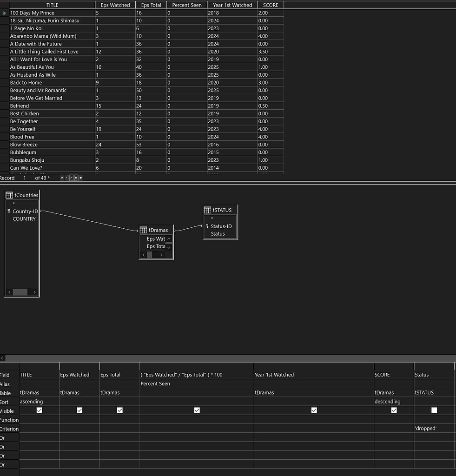Jump to the last record

[76, 178]
